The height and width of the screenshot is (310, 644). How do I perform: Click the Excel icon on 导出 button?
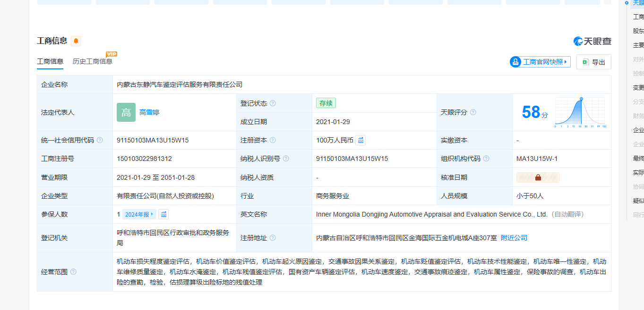click(x=585, y=62)
